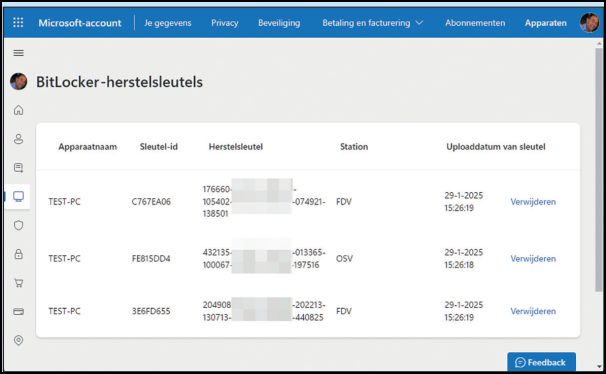Open the padlock security icon in the sidebar
606x374 pixels.
pyautogui.click(x=18, y=254)
